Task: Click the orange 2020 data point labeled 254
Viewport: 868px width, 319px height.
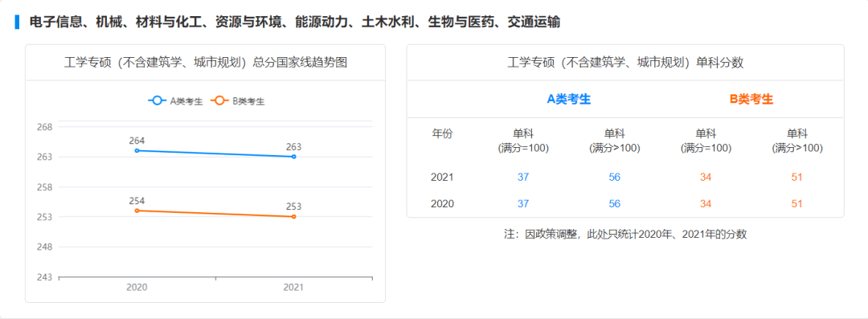Action: point(137,211)
